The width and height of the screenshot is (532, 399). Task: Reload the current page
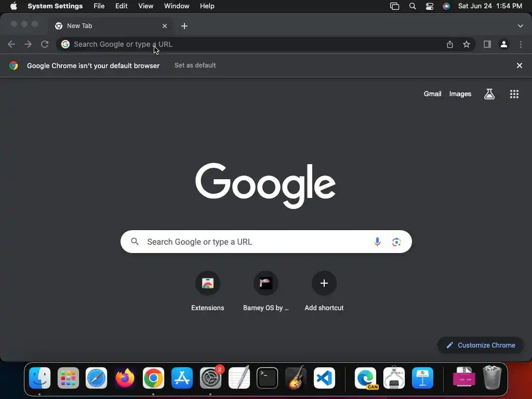coord(45,44)
